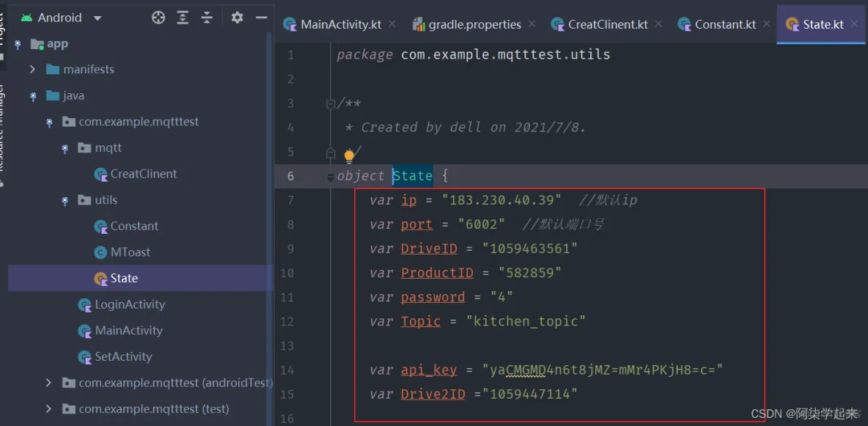Screen dimensions: 868x426
Task: Click the package name com.example.mqtttest.utils
Action: 505,55
